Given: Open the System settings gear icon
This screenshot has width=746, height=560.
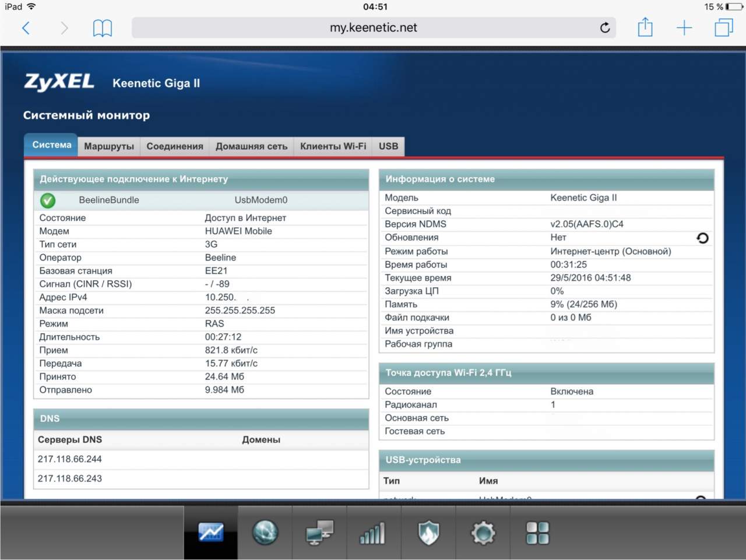Looking at the screenshot, I should pos(483,533).
